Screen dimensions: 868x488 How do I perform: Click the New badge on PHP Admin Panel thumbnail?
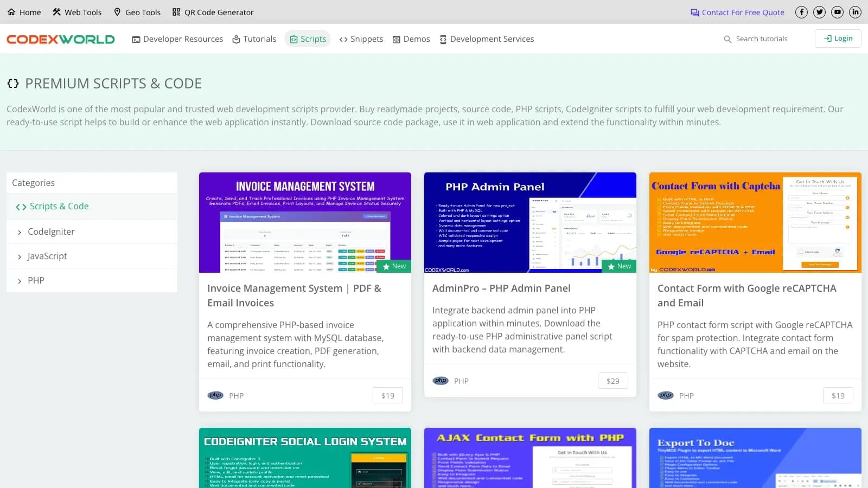tap(619, 266)
